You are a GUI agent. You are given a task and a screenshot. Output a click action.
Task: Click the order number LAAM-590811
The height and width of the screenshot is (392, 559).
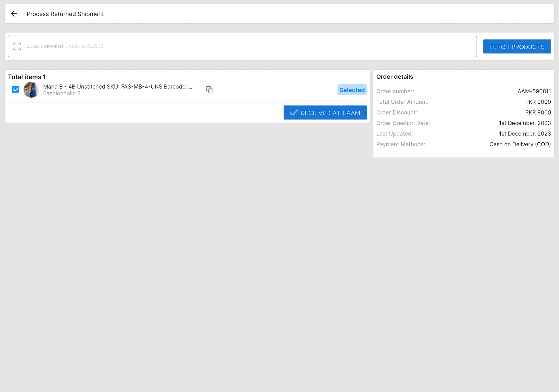pos(532,91)
